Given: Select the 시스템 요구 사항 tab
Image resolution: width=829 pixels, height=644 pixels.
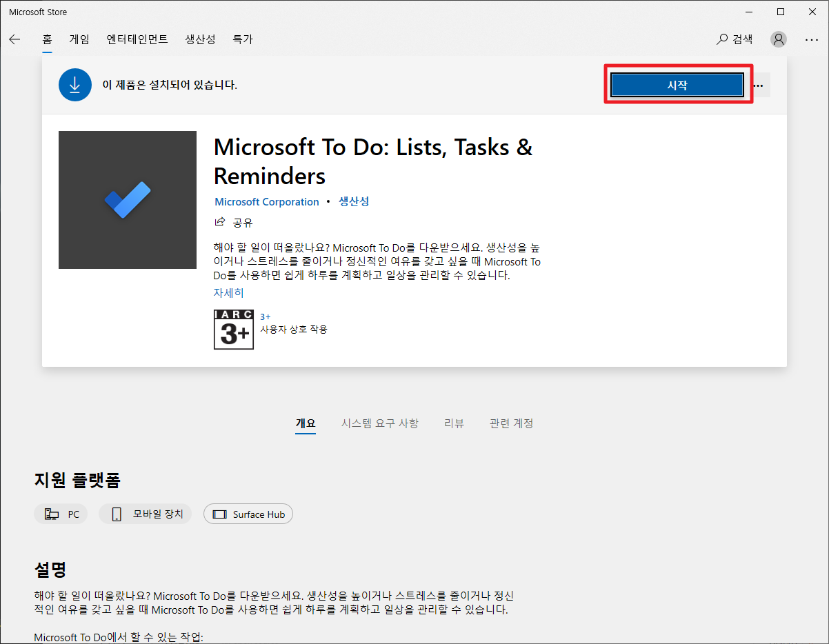Looking at the screenshot, I should (x=380, y=423).
